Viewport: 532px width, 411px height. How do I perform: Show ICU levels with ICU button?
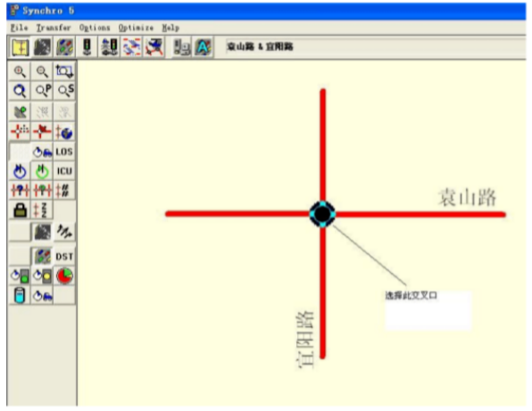click(x=64, y=171)
